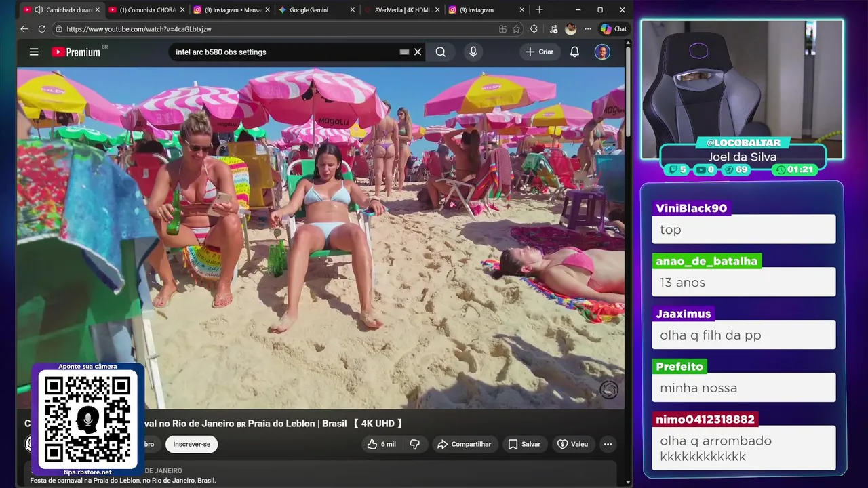Viewport: 868px width, 488px height.
Task: Open the Copilot Chat button
Action: coord(614,29)
